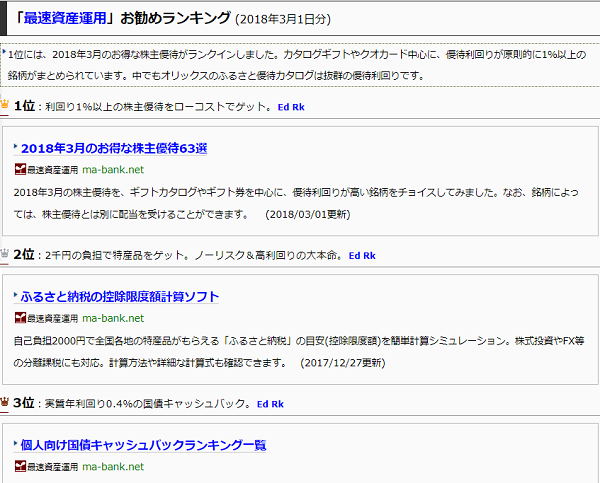Screen dimensions: 600x483
Task: Open the 2018年3月のお得な株主優待63選 link
Action: click(114, 148)
